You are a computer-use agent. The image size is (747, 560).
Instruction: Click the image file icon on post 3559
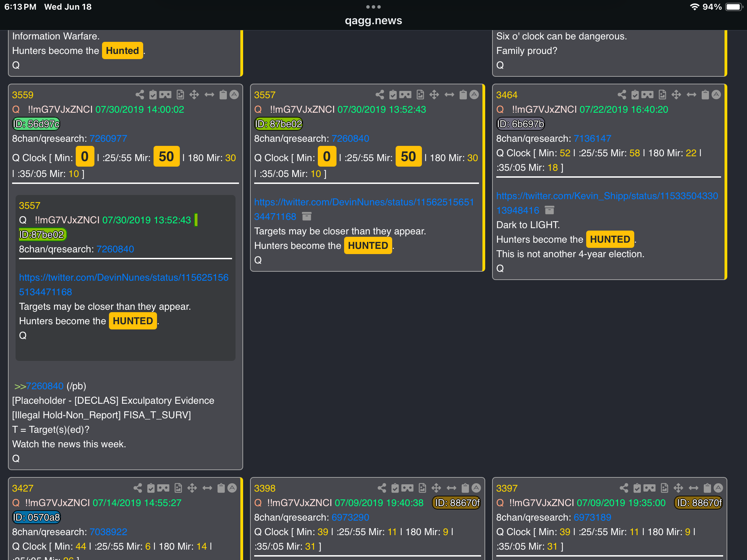pyautogui.click(x=180, y=95)
